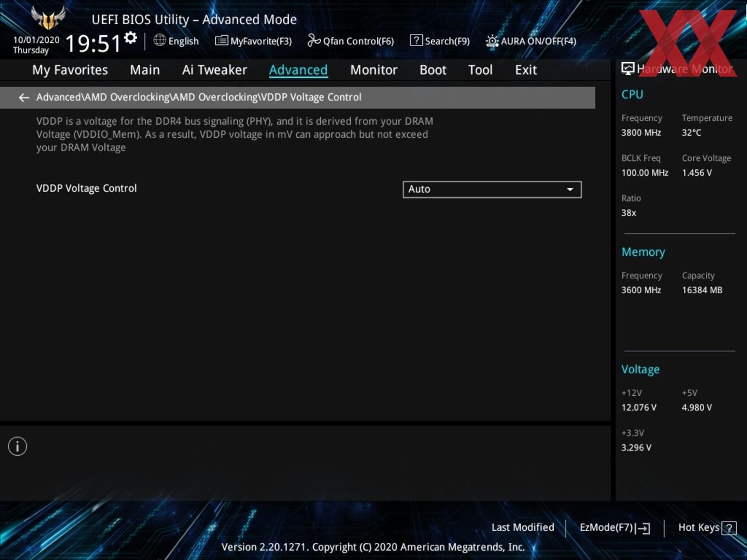
Task: Click the info circle icon
Action: coord(18,446)
